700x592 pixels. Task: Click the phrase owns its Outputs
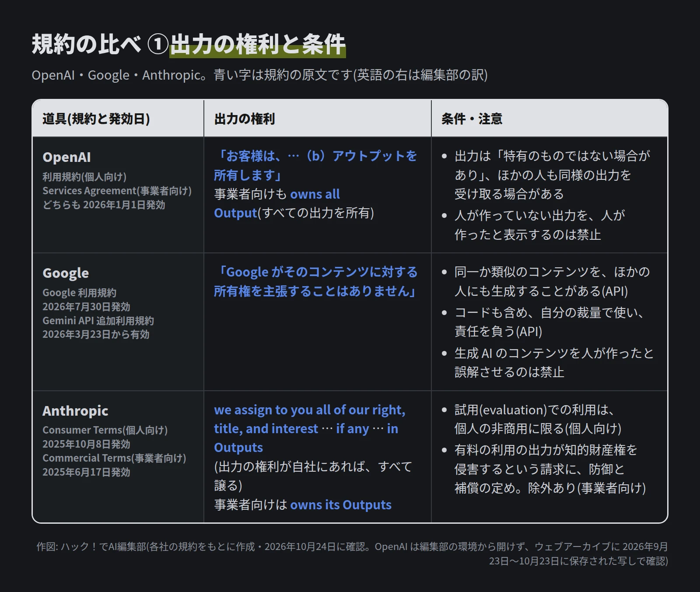341,505
